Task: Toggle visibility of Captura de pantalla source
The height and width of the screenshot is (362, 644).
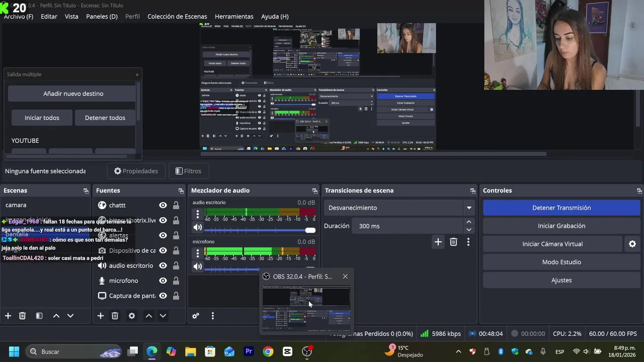Action: [163, 296]
